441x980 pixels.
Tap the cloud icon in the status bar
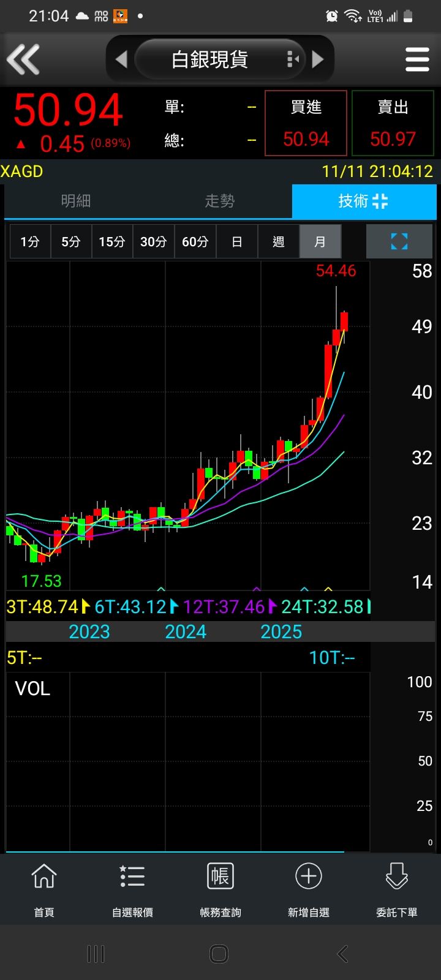coord(83,16)
